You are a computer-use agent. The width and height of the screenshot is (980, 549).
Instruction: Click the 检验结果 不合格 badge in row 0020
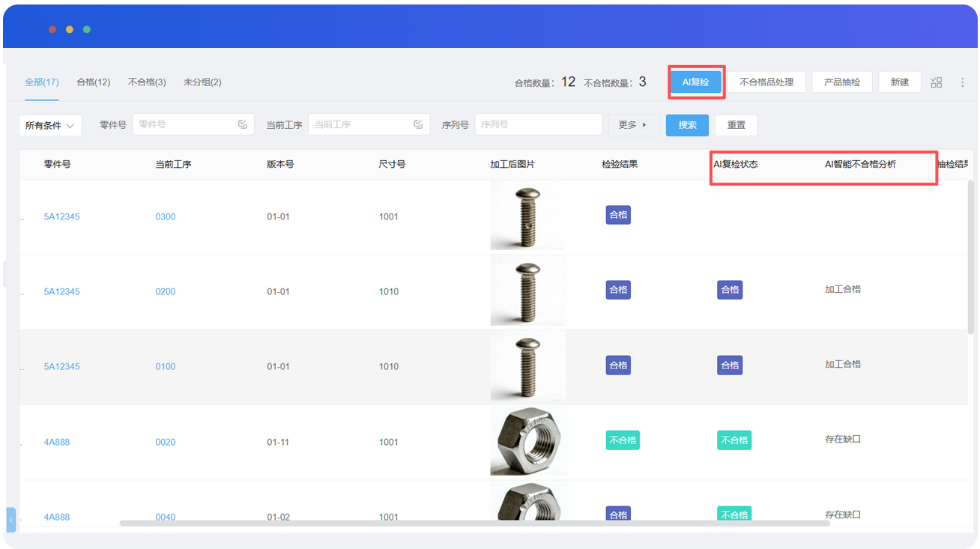(623, 440)
